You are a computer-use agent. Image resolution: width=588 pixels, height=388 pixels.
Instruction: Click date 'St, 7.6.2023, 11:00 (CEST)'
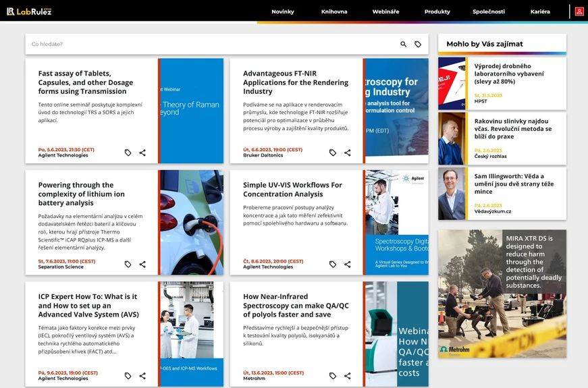67,261
